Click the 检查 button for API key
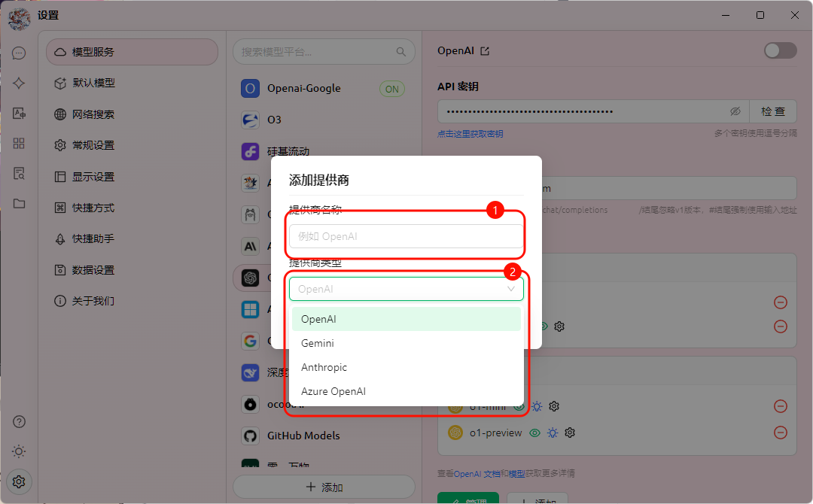The height and width of the screenshot is (504, 813). point(773,111)
